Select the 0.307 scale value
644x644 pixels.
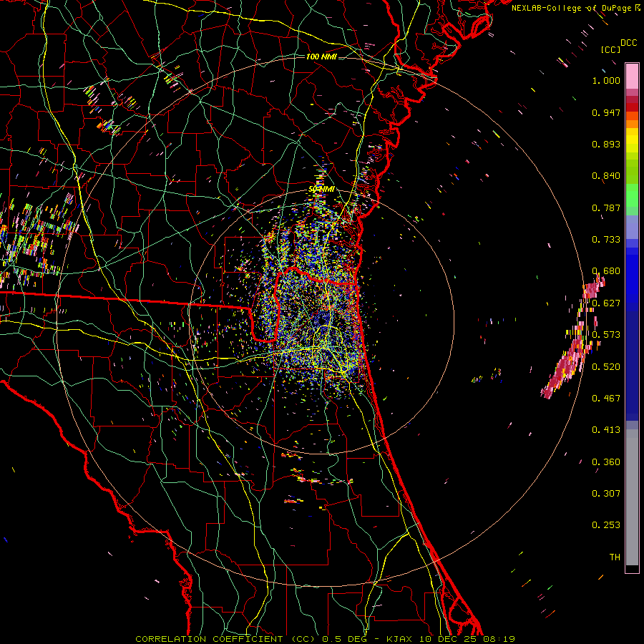[x=606, y=494]
